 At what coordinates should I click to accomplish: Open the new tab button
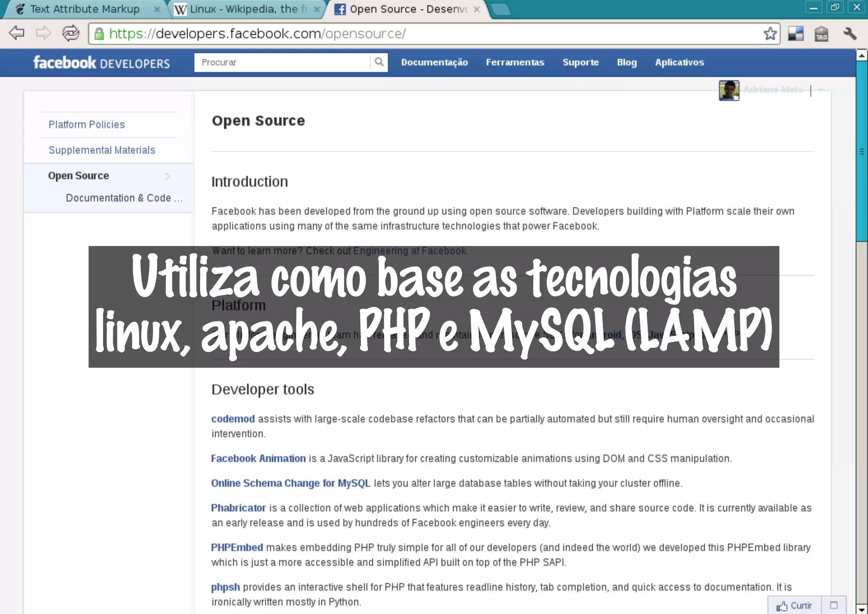(500, 9)
